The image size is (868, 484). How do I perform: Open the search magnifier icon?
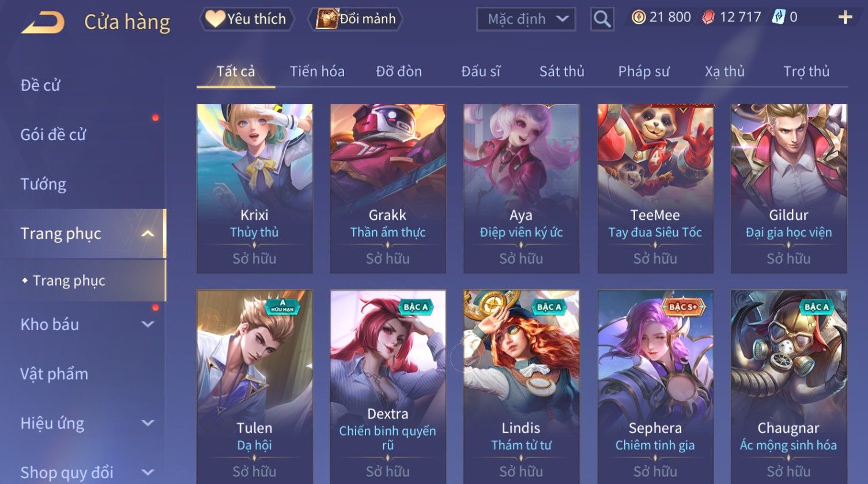[602, 19]
